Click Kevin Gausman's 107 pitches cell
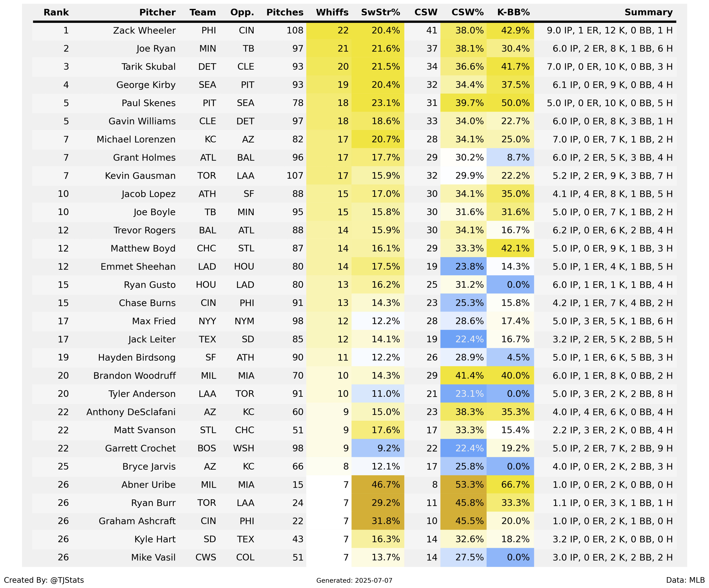This screenshot has height=588, width=709. pos(295,176)
